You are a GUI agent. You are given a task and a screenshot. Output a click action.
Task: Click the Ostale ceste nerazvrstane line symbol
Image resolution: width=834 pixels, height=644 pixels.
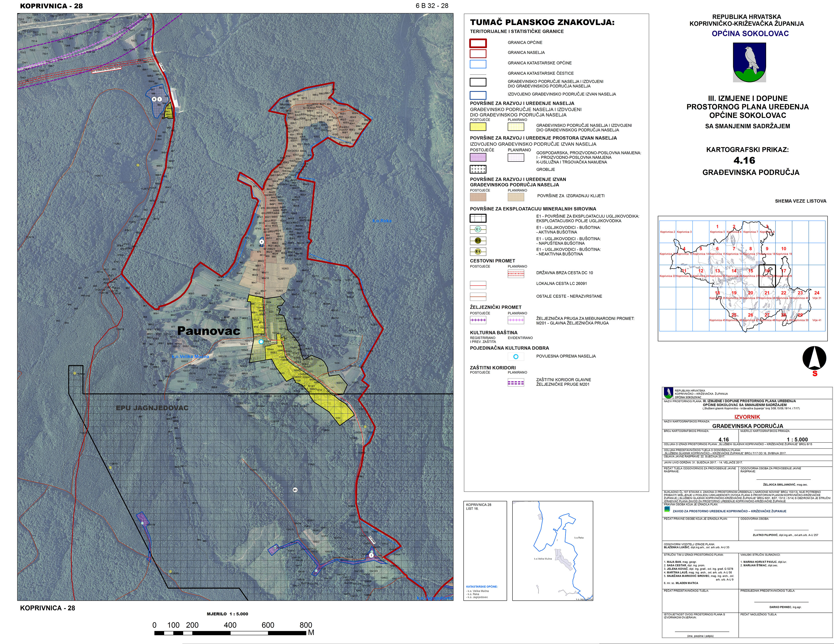coord(478,297)
